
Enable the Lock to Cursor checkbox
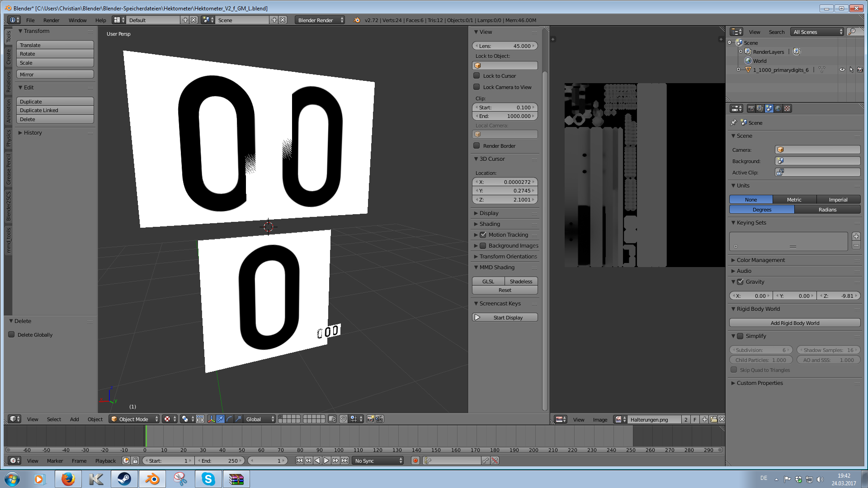tap(476, 76)
